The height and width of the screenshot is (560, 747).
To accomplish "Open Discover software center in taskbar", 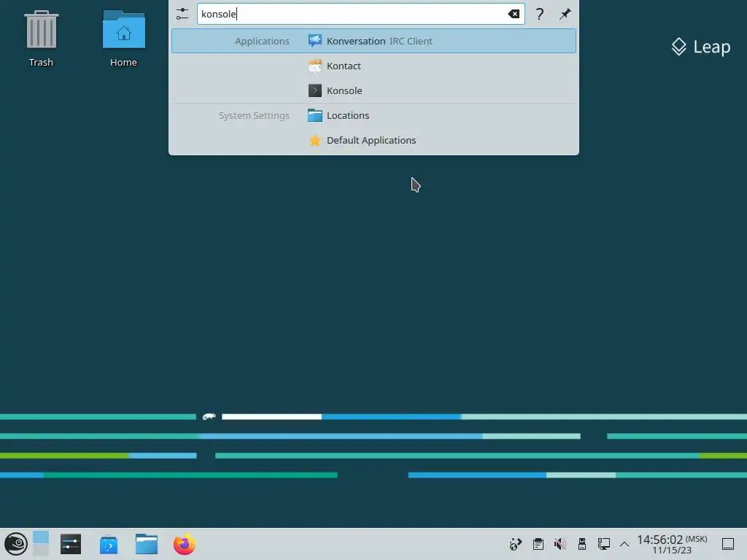I will click(x=109, y=544).
